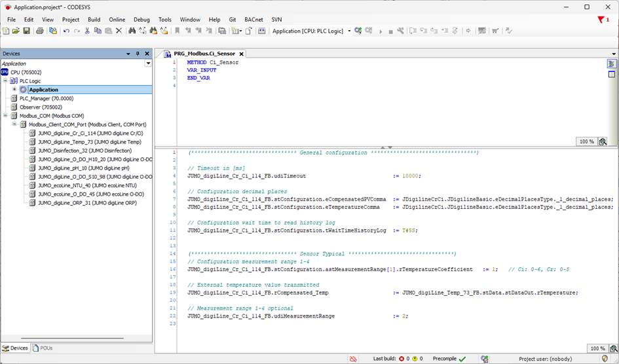Delete selection with the X icon
The height and width of the screenshot is (364, 619).
coord(119,31)
